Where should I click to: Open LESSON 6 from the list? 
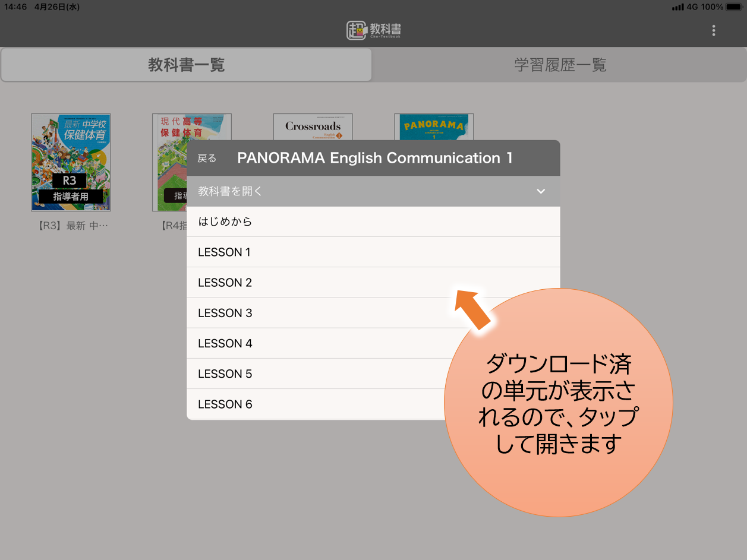[373, 404]
